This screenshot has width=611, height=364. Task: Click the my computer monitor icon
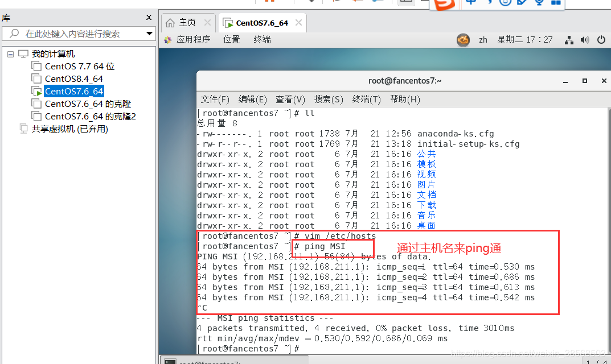(23, 53)
